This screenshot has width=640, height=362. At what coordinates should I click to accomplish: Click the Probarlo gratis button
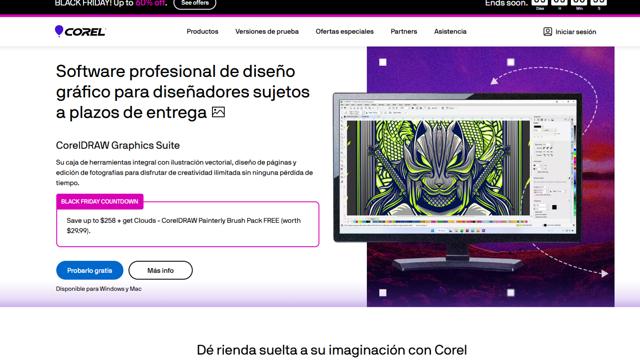click(89, 270)
